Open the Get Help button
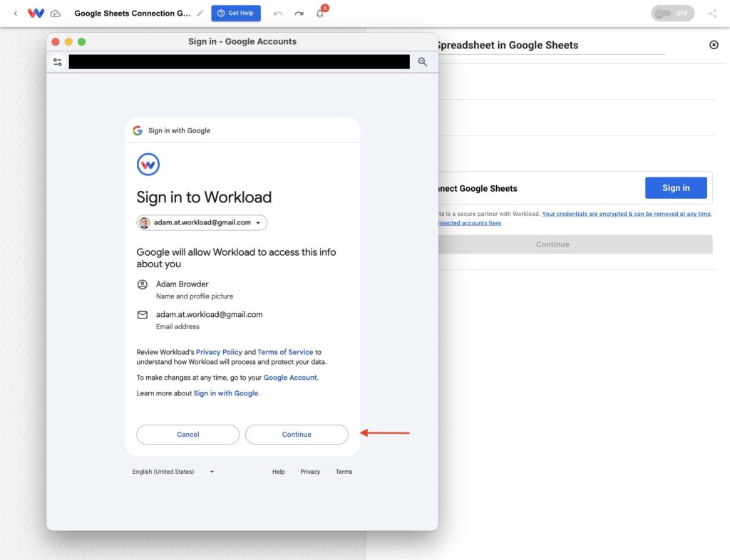 click(236, 13)
